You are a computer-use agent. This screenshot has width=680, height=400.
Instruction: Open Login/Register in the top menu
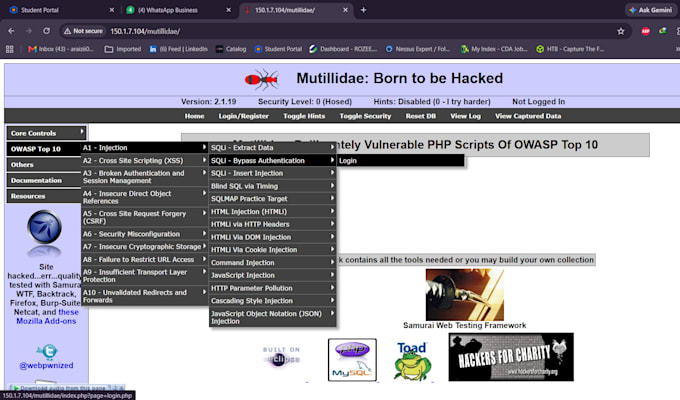click(x=243, y=116)
